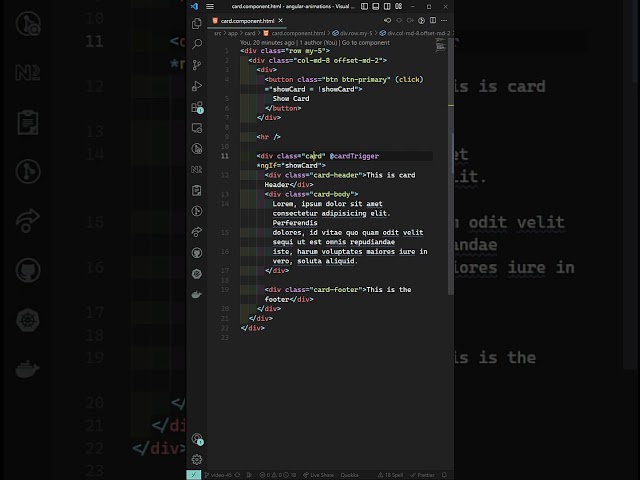Open the Remote Explorer view
Image resolution: width=640 pixels, height=480 pixels.
pos(197,128)
